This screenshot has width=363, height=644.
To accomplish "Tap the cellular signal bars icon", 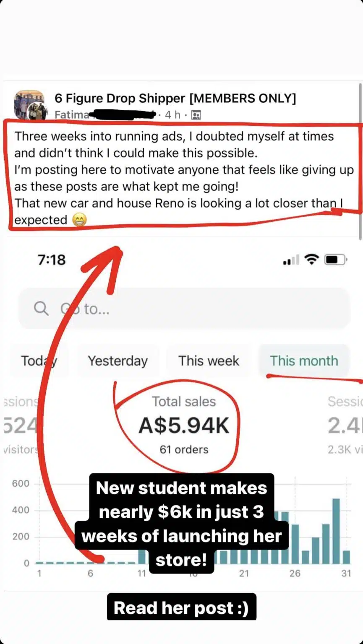I will 292,260.
